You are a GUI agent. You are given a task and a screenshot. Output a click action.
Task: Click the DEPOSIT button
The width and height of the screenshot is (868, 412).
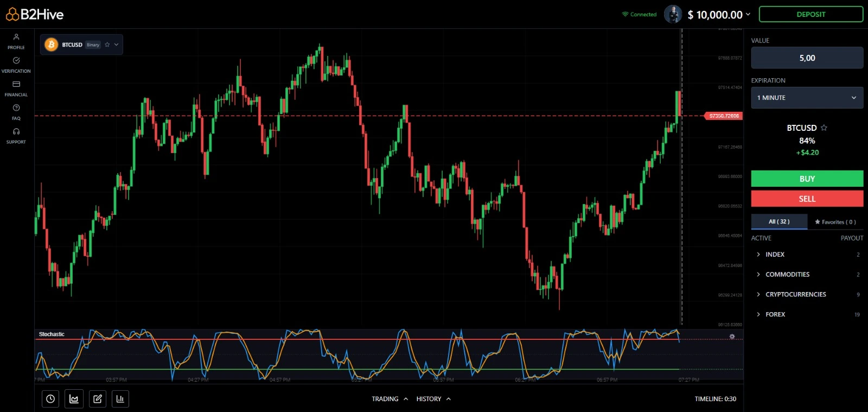click(810, 15)
